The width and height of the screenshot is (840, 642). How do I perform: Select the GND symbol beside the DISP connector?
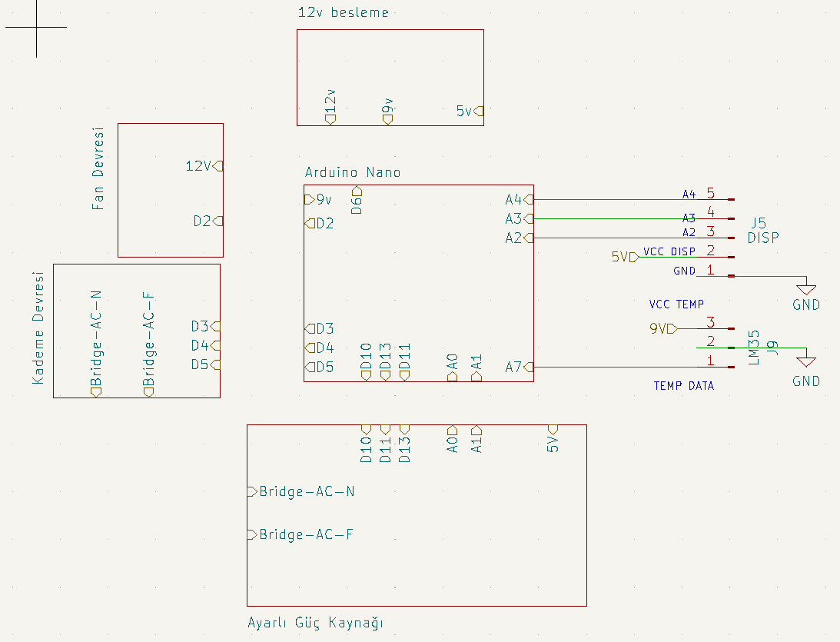(x=805, y=290)
